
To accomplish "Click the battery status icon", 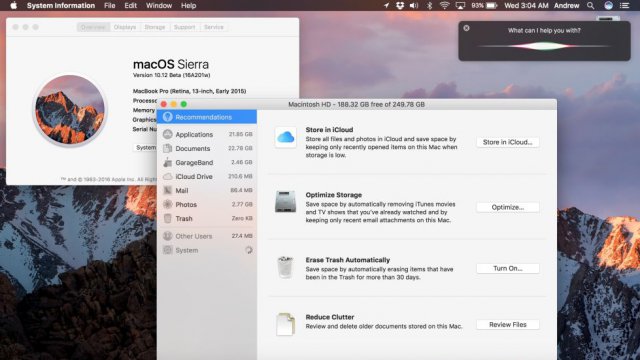I will [x=492, y=5].
